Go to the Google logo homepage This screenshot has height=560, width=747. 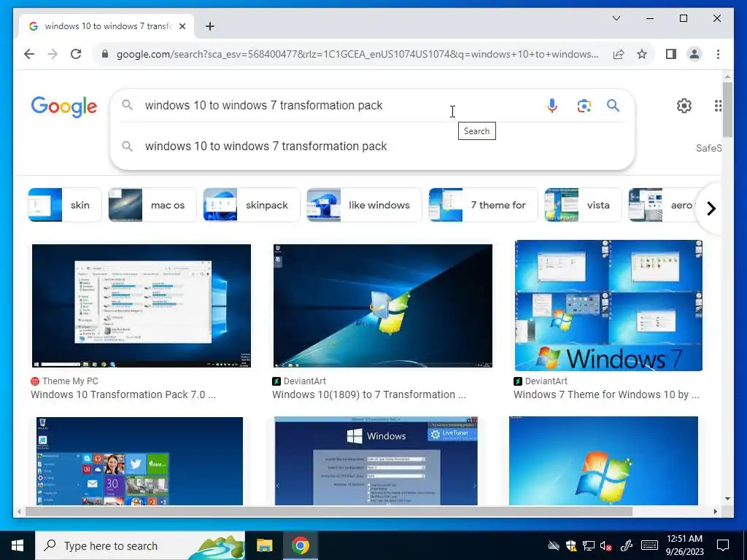point(64,106)
